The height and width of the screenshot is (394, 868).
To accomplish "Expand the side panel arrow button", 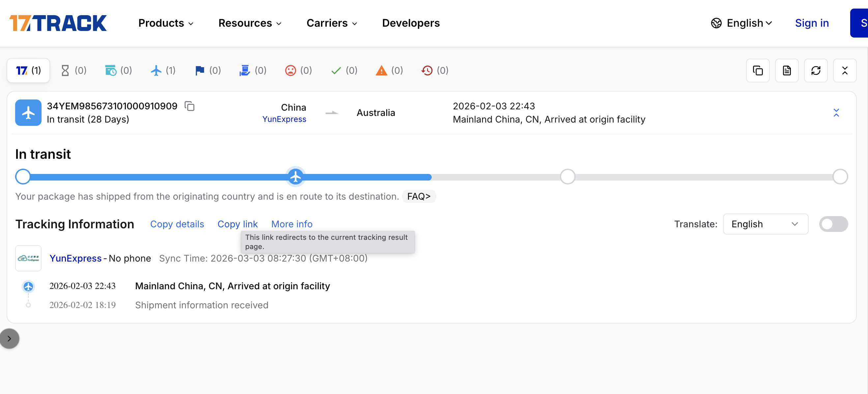I will (x=10, y=338).
